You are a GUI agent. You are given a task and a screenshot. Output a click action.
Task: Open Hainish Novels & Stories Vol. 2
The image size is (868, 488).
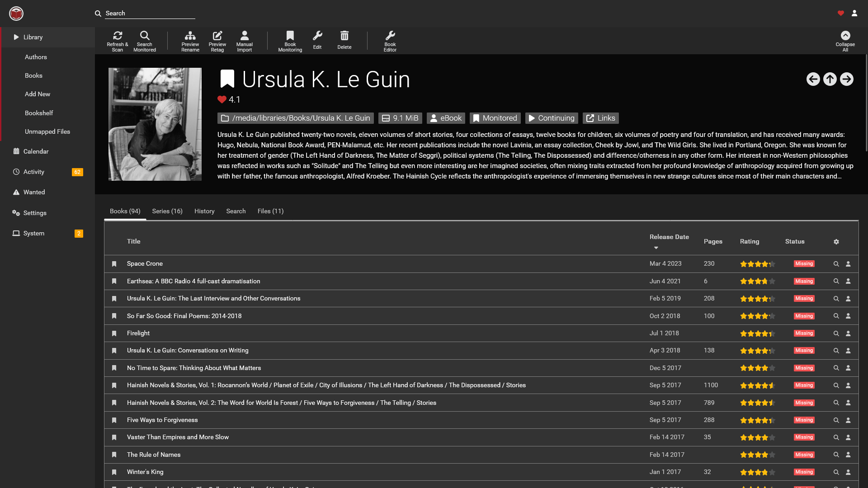(281, 403)
